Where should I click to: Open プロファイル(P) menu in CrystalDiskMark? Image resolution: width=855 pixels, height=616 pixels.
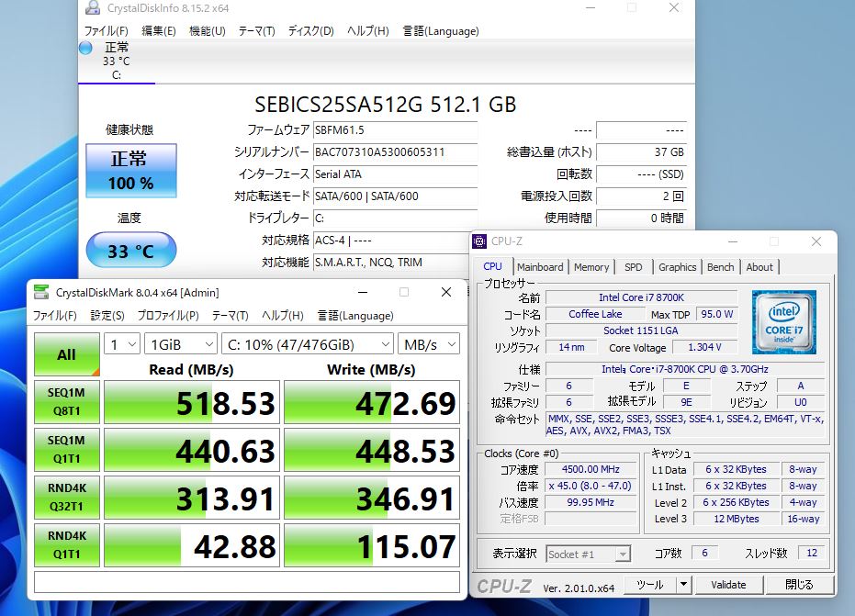(x=168, y=316)
